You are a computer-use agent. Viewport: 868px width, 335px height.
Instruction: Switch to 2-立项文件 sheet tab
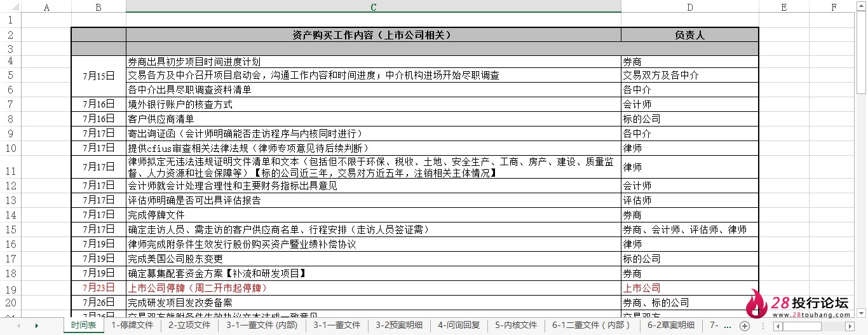click(x=189, y=325)
